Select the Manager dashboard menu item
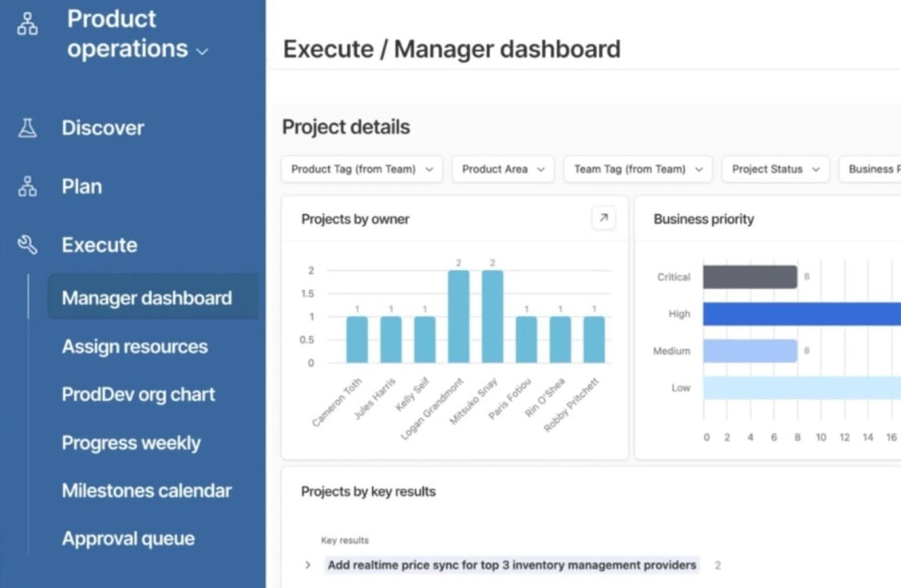 click(147, 298)
